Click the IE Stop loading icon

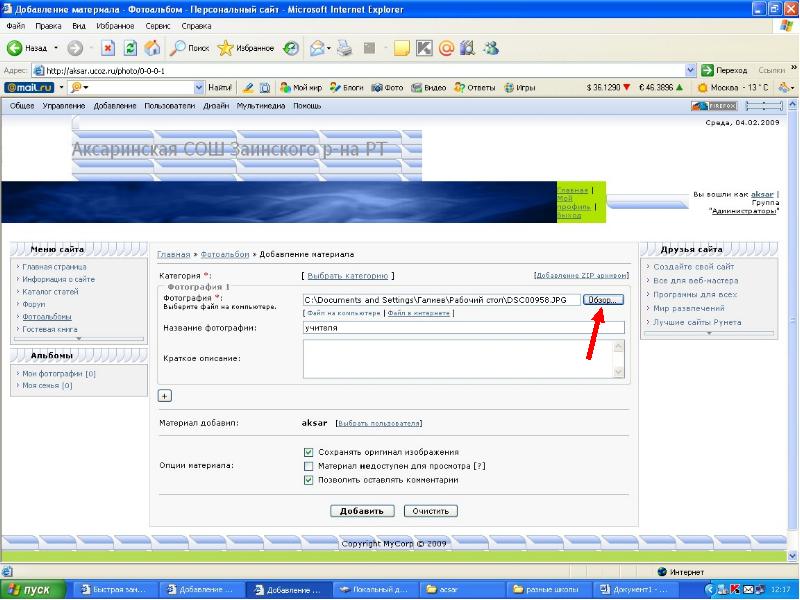pyautogui.click(x=108, y=48)
